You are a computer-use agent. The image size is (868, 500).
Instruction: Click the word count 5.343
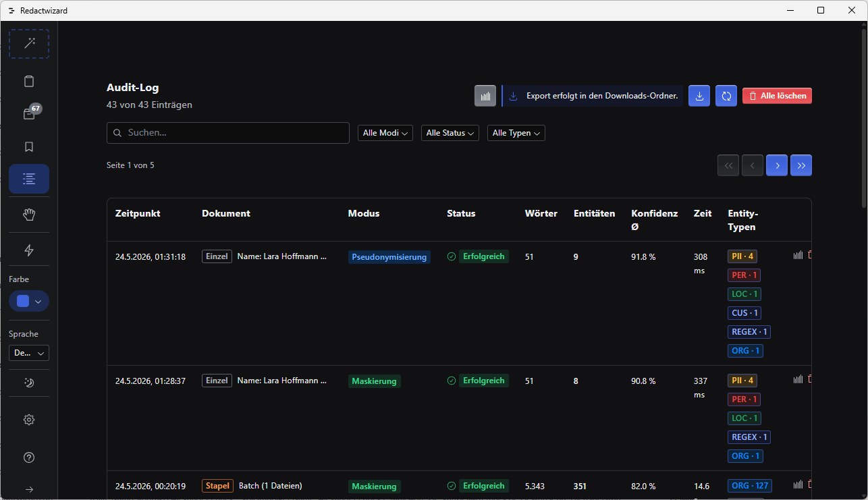(x=535, y=486)
